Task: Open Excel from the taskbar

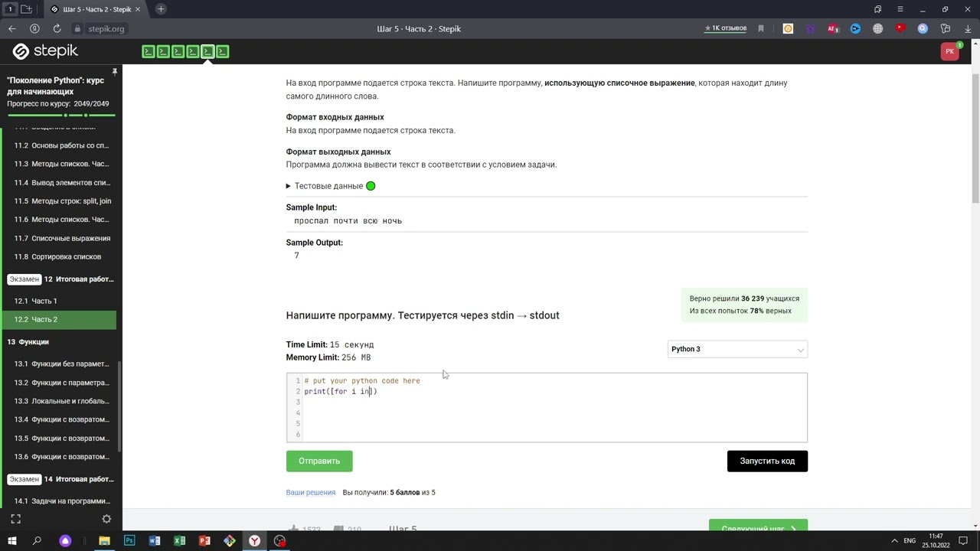Action: point(179,540)
